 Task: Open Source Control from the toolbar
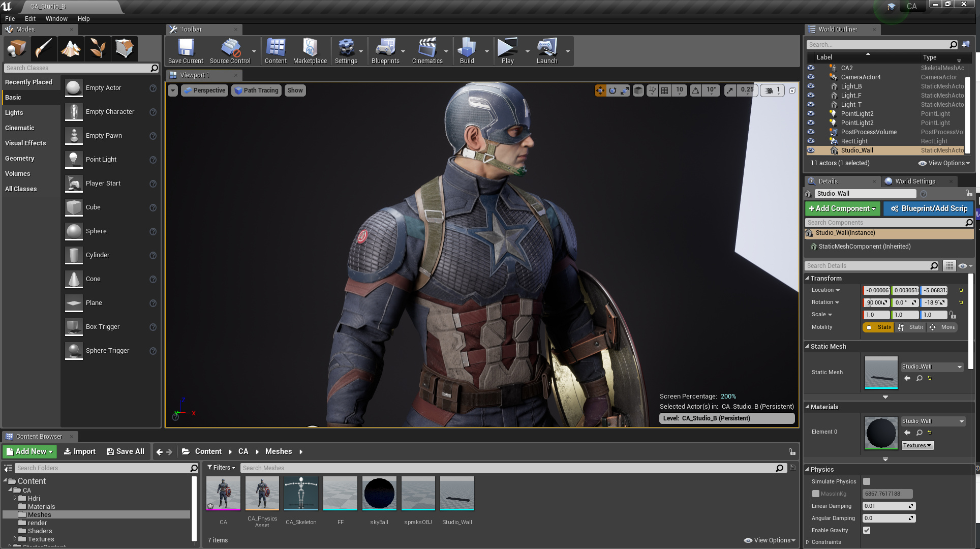point(230,51)
